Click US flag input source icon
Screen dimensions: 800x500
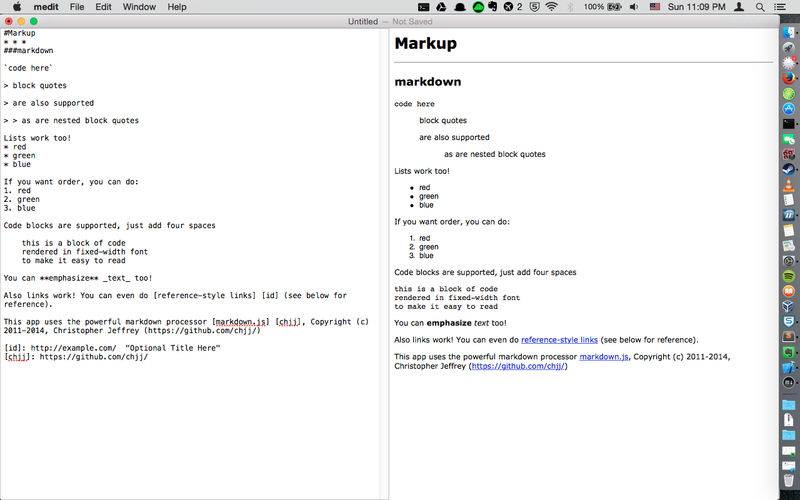[x=655, y=7]
